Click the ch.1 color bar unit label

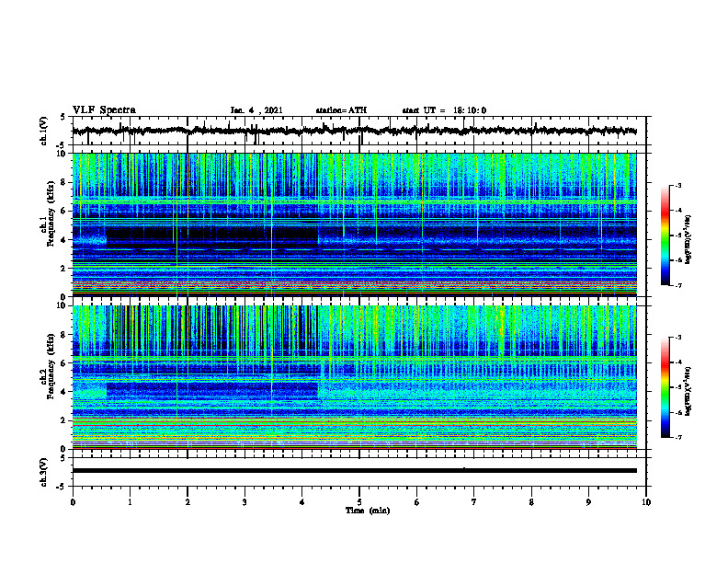coord(688,239)
